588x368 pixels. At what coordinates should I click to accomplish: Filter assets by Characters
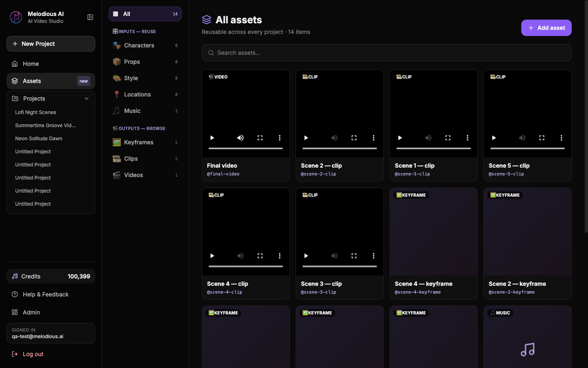145,45
